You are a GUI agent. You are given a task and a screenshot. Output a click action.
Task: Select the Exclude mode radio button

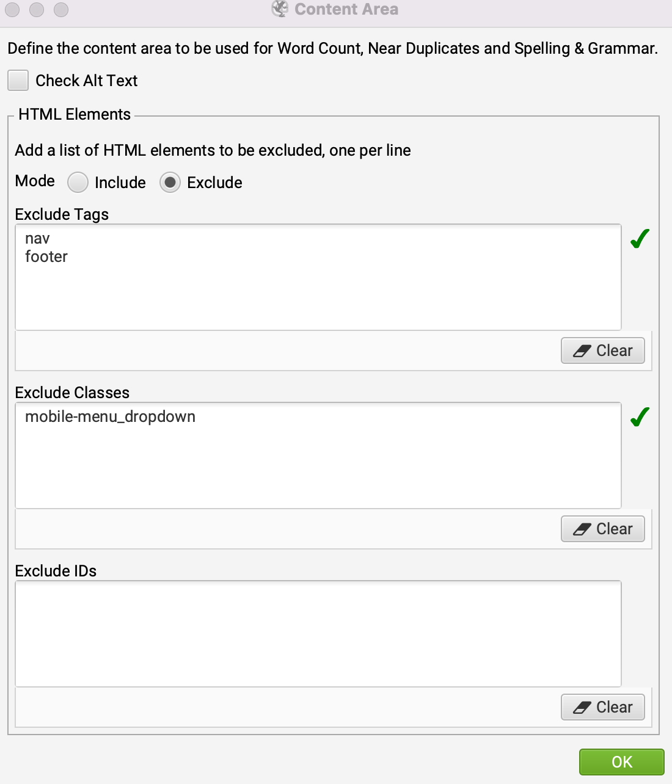(x=170, y=183)
